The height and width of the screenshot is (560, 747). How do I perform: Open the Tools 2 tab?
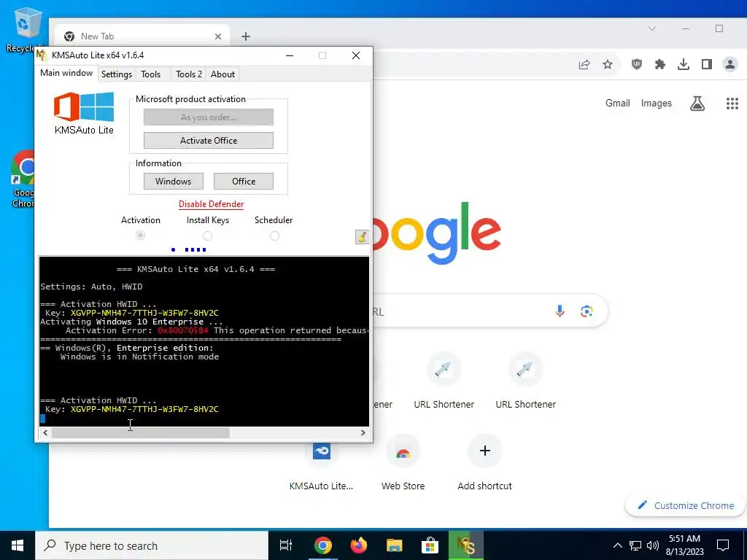(189, 74)
